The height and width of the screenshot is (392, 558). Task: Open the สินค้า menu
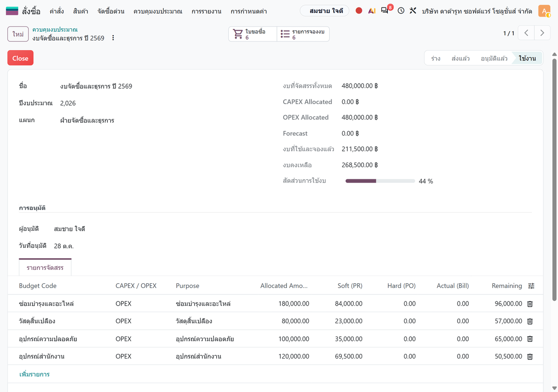tap(81, 11)
